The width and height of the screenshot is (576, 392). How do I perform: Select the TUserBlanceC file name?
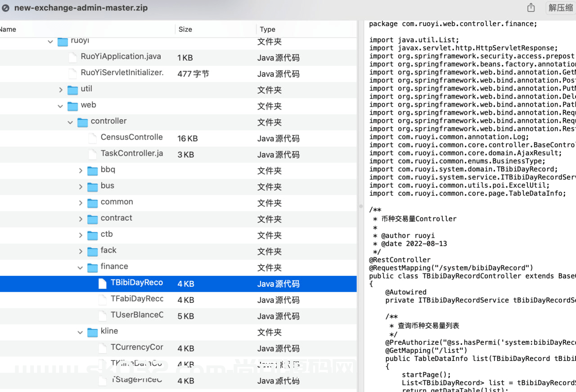click(x=137, y=315)
